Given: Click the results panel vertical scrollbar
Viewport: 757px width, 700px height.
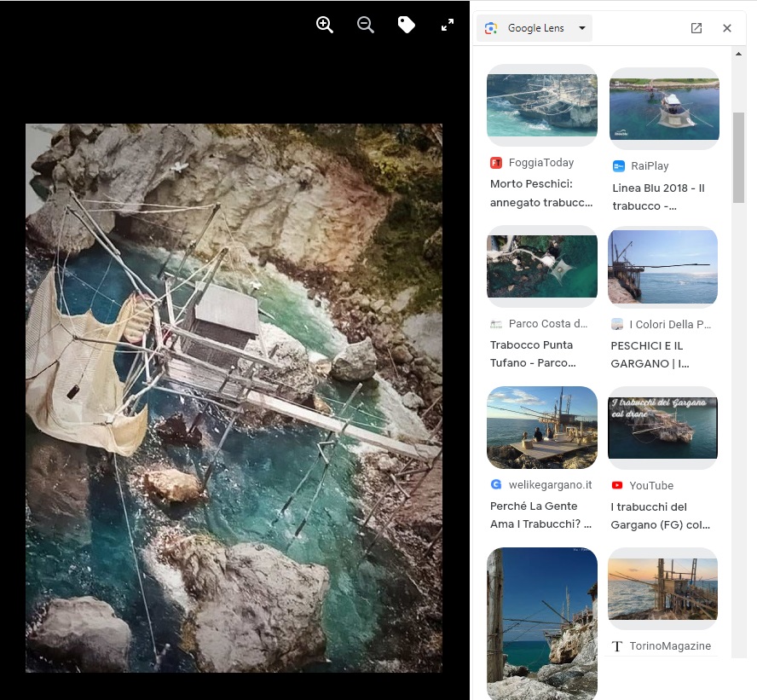Looking at the screenshot, I should click(x=739, y=158).
